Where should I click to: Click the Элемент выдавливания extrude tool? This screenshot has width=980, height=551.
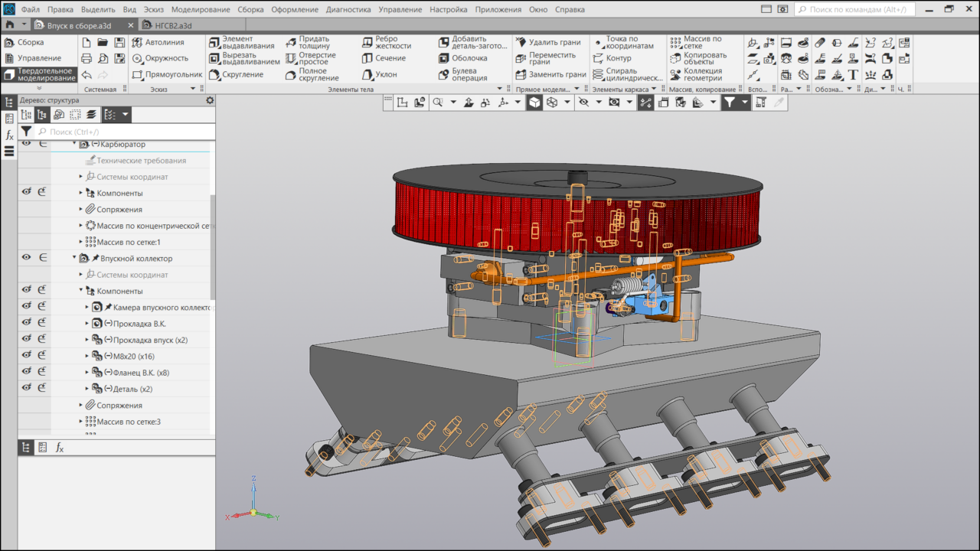241,42
